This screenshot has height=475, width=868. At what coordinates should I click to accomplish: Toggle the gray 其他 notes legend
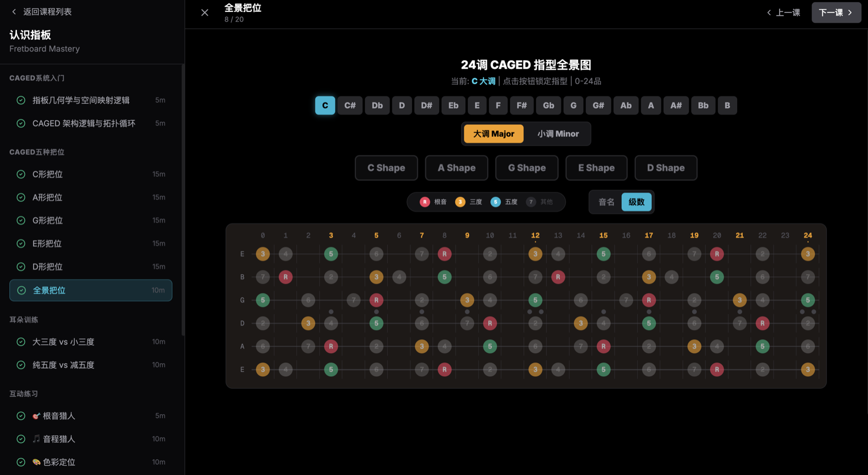point(540,202)
